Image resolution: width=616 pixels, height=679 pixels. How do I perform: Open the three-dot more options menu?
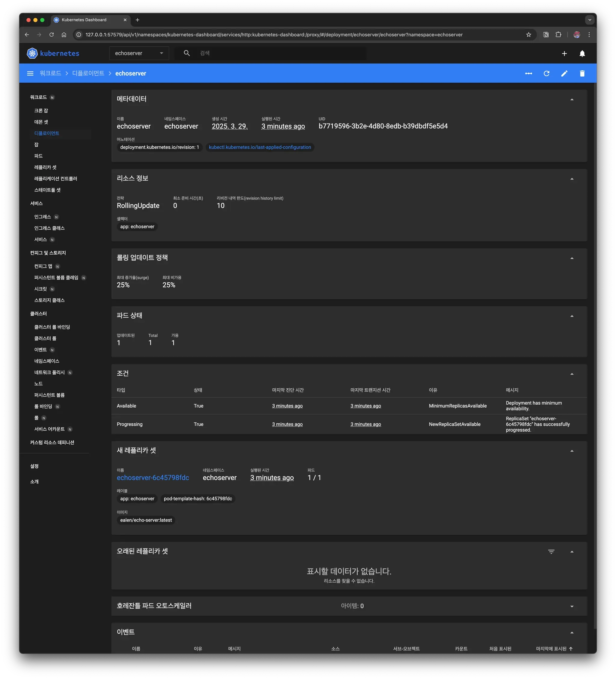click(529, 73)
